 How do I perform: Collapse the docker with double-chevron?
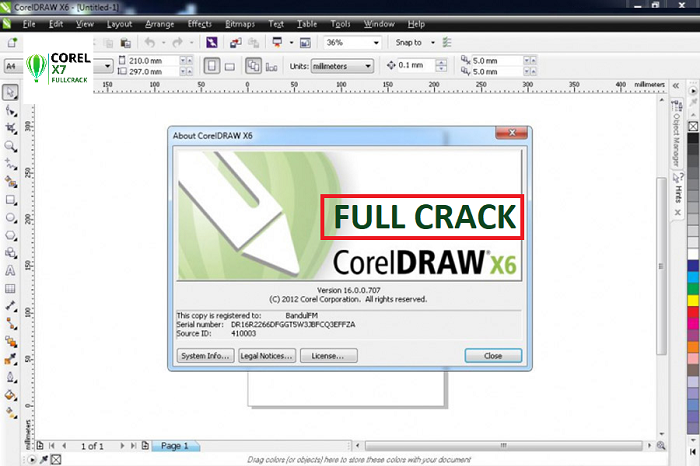[676, 86]
